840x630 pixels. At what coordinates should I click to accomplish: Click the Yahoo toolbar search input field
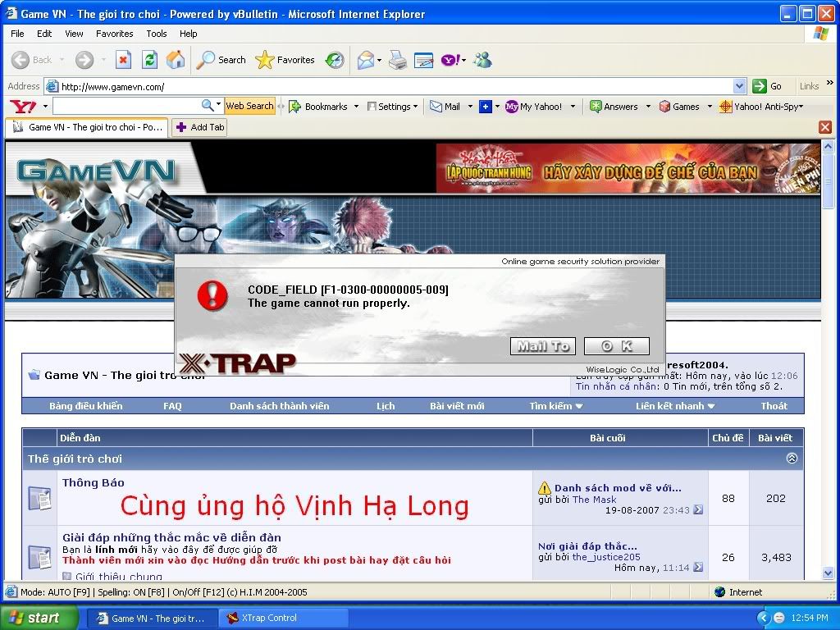click(x=126, y=106)
